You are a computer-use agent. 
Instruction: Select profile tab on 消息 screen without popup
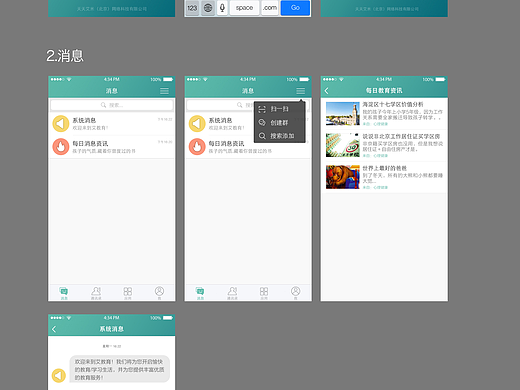(x=159, y=293)
